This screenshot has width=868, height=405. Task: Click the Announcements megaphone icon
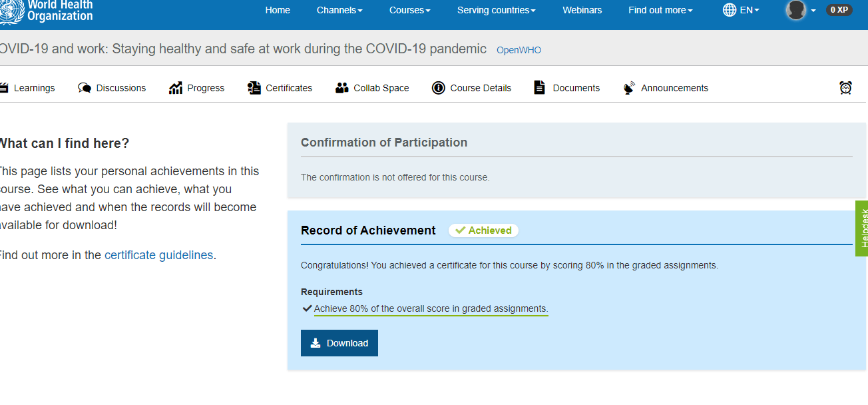(x=628, y=87)
